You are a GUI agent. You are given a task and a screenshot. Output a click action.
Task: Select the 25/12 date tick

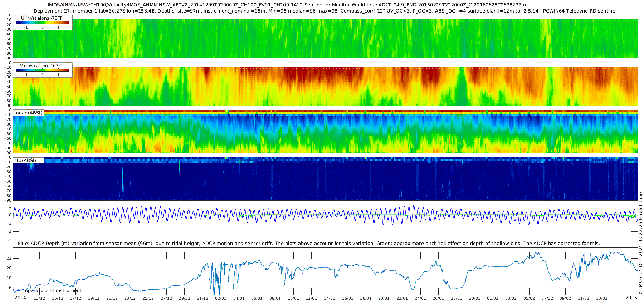coord(148,298)
